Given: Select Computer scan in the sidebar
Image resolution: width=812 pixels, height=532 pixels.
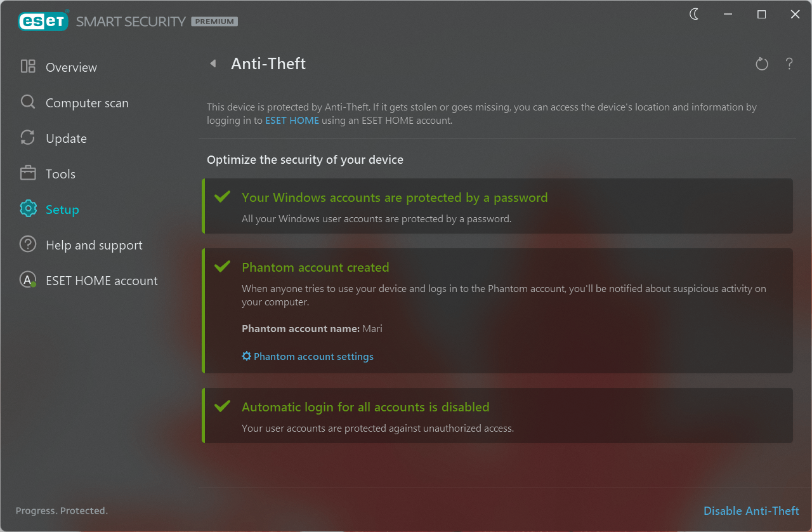Looking at the screenshot, I should (x=87, y=103).
